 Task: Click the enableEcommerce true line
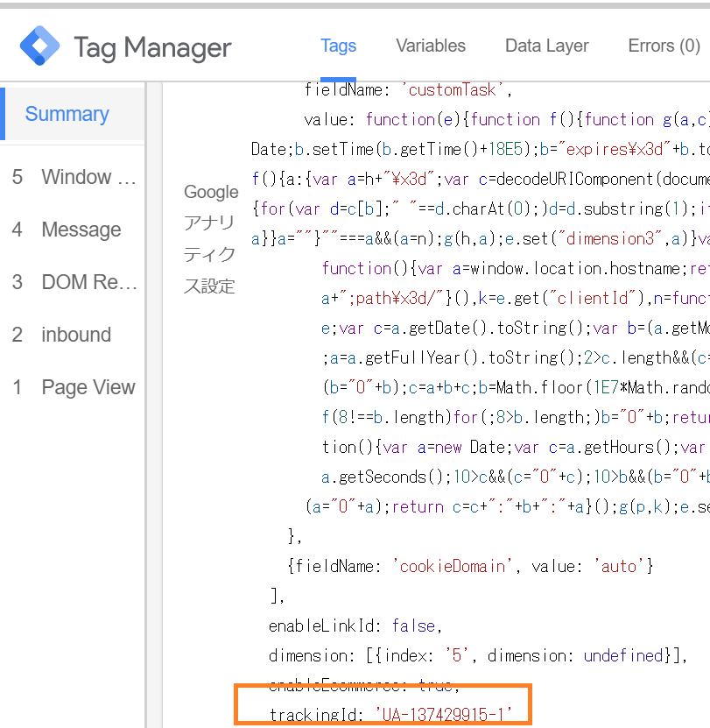tap(361, 684)
